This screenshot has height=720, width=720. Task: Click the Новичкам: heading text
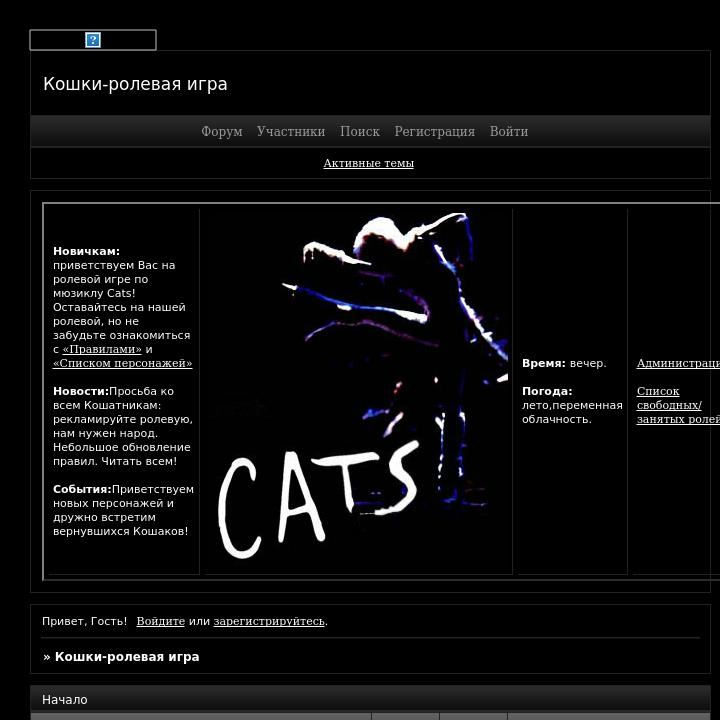click(x=86, y=251)
